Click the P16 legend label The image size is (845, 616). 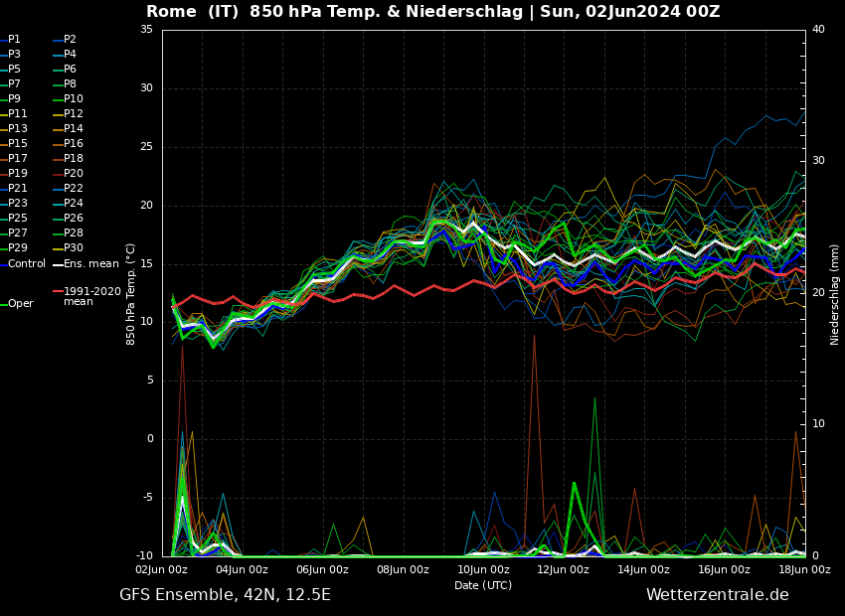pyautogui.click(x=74, y=144)
